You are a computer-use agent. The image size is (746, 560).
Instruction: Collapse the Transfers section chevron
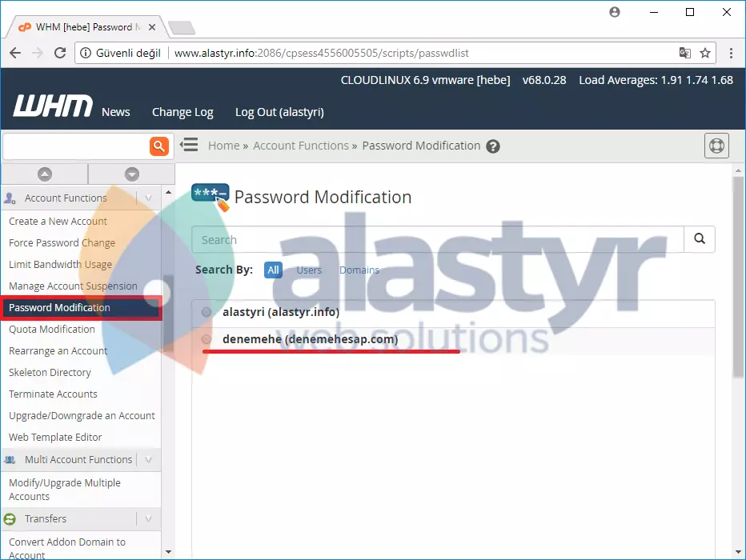pos(148,518)
